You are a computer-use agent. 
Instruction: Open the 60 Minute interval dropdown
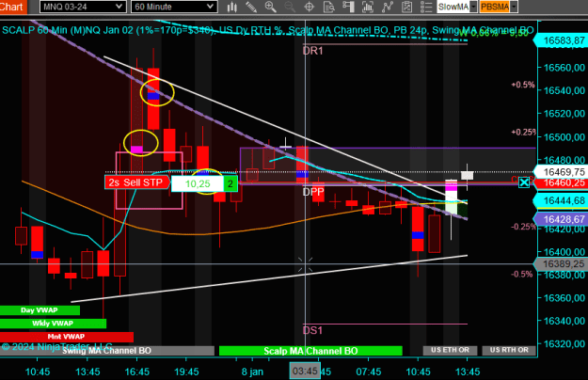click(174, 7)
